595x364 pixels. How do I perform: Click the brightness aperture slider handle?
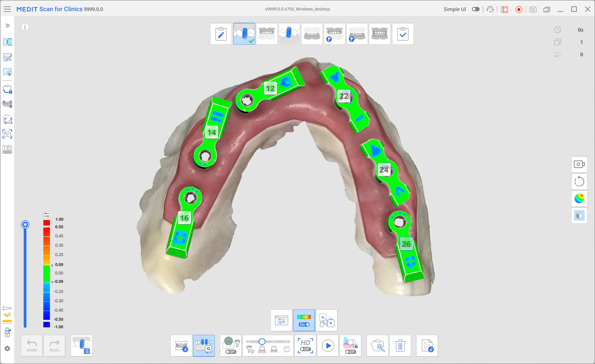click(x=25, y=224)
